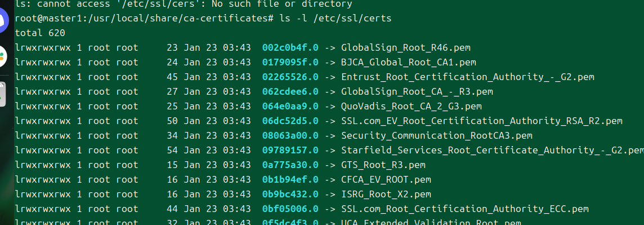Image resolution: width=644 pixels, height=225 pixels.
Task: Click the root@master1 prompt text
Action: click(x=48, y=19)
